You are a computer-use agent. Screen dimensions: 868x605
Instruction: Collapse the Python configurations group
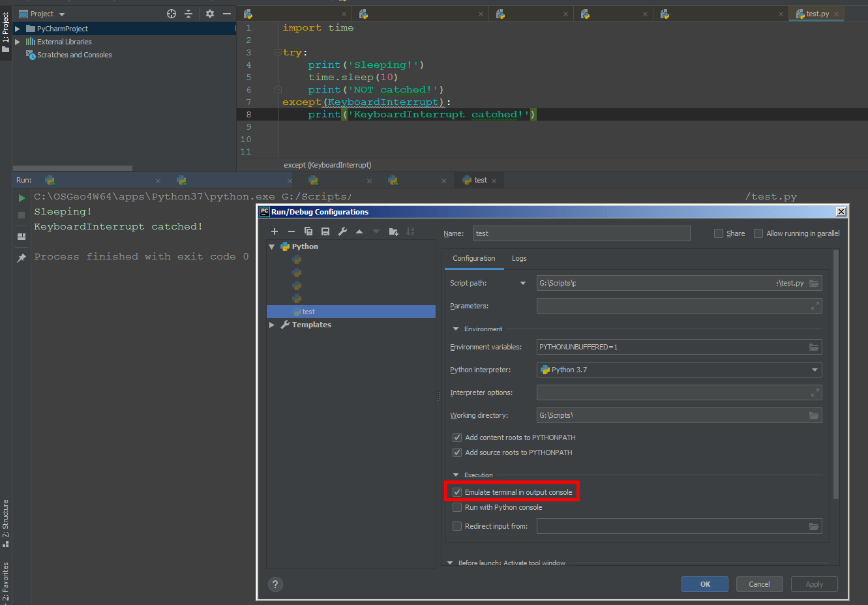point(272,246)
